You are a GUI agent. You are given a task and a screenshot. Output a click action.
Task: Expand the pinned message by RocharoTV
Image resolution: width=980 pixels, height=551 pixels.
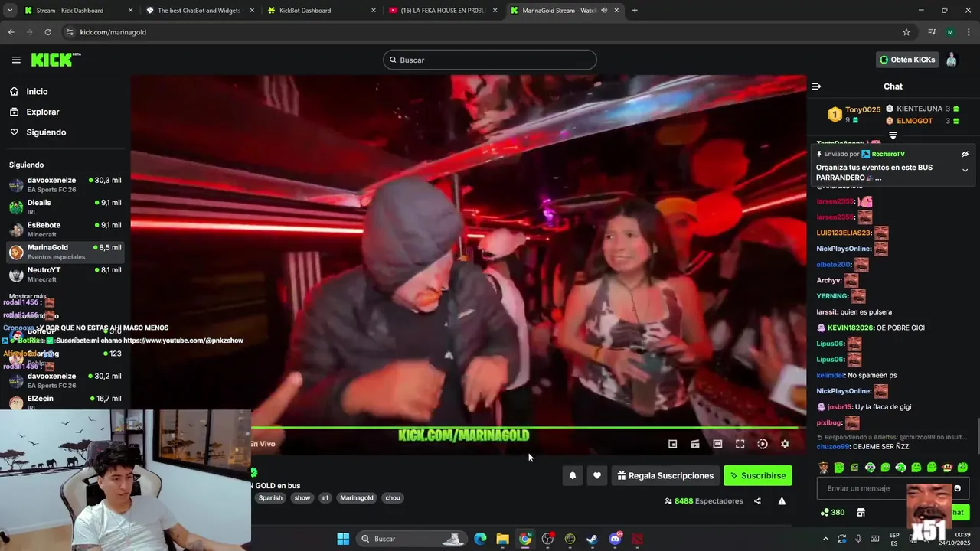point(965,171)
